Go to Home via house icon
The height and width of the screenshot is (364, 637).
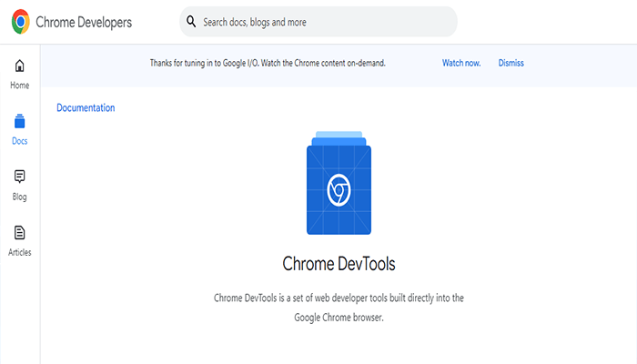tap(19, 66)
